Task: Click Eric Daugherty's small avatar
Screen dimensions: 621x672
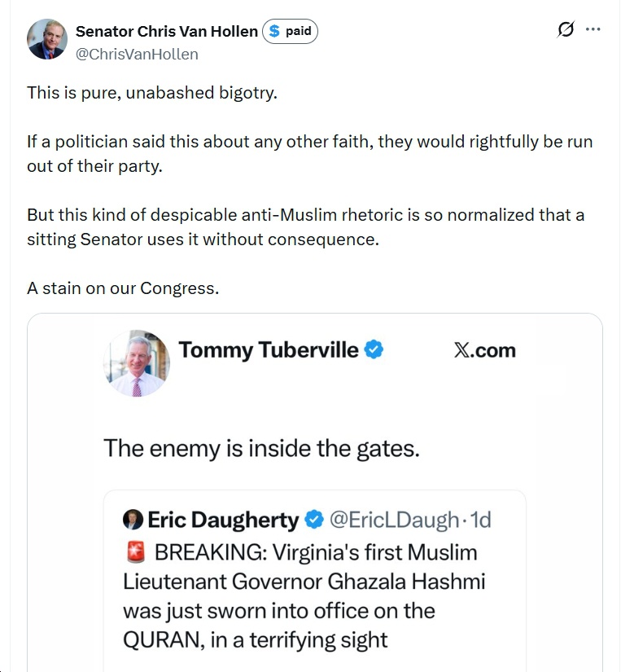Action: 132,520
